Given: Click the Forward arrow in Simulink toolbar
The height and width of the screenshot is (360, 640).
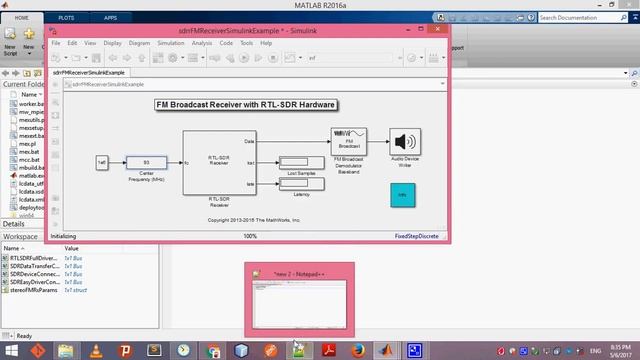Looking at the screenshot, I should pyautogui.click(x=127, y=58).
